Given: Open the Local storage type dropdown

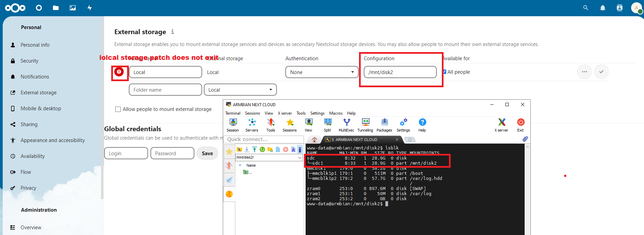Looking at the screenshot, I should (x=240, y=90).
